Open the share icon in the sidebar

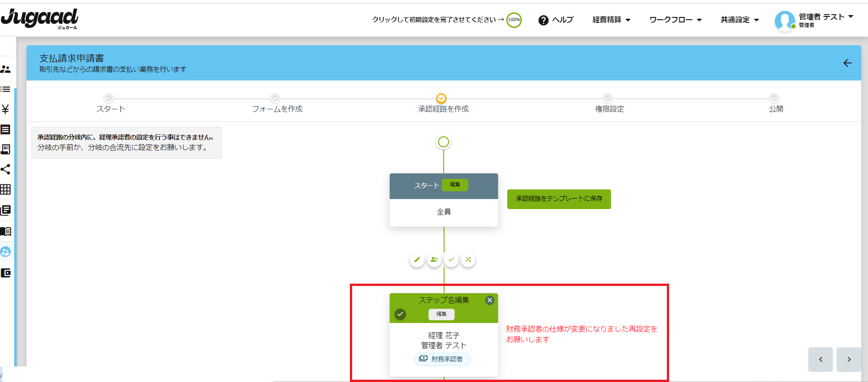pos(5,169)
